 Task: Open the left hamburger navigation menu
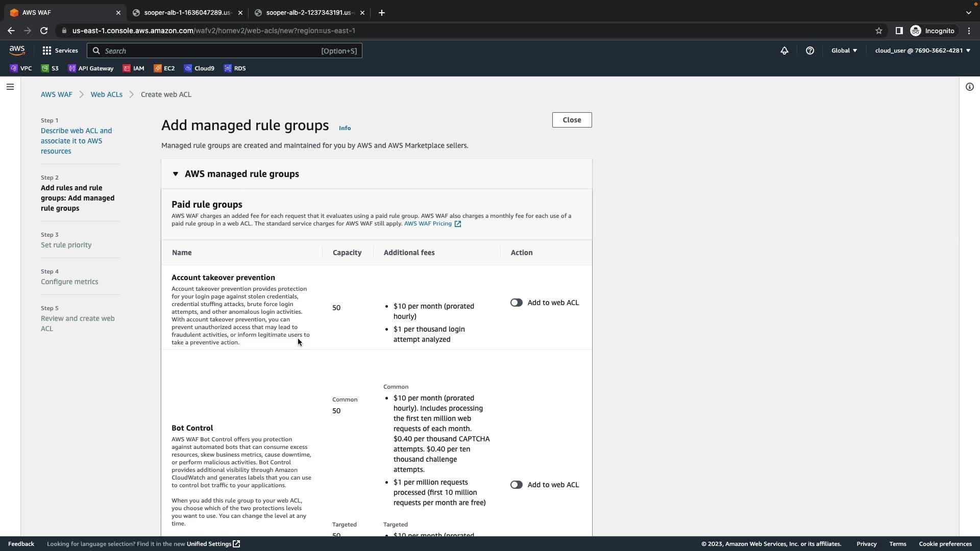pos(10,87)
